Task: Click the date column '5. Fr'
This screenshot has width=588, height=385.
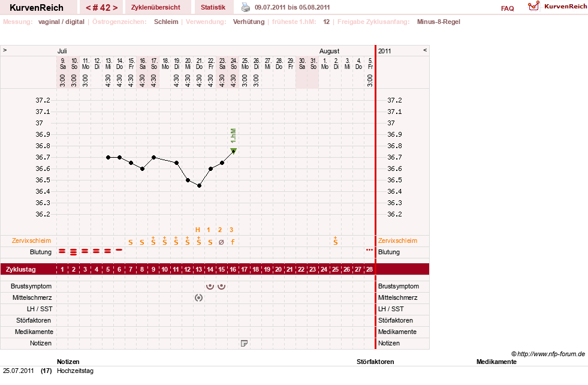Action: [x=370, y=64]
